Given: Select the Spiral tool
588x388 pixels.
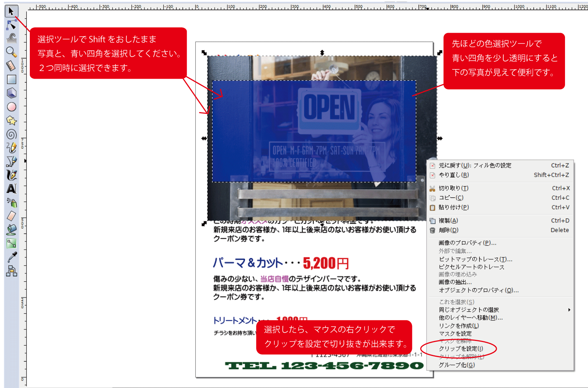Looking at the screenshot, I should (x=11, y=134).
